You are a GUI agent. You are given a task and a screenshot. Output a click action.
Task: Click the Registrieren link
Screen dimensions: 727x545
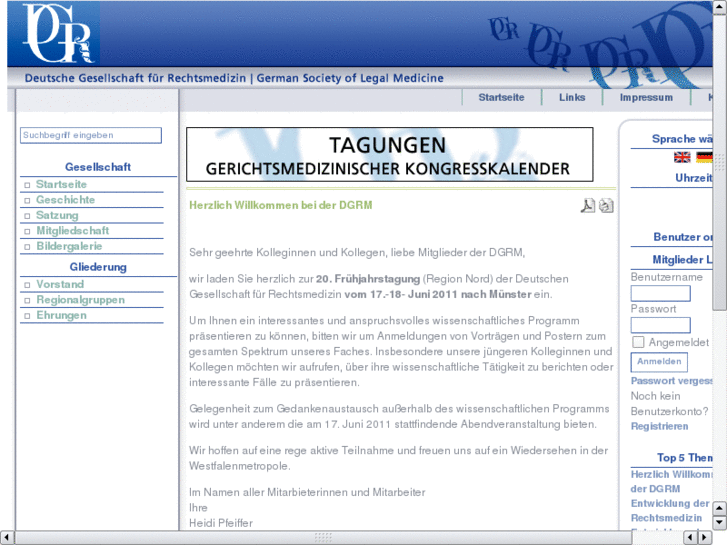pos(659,426)
